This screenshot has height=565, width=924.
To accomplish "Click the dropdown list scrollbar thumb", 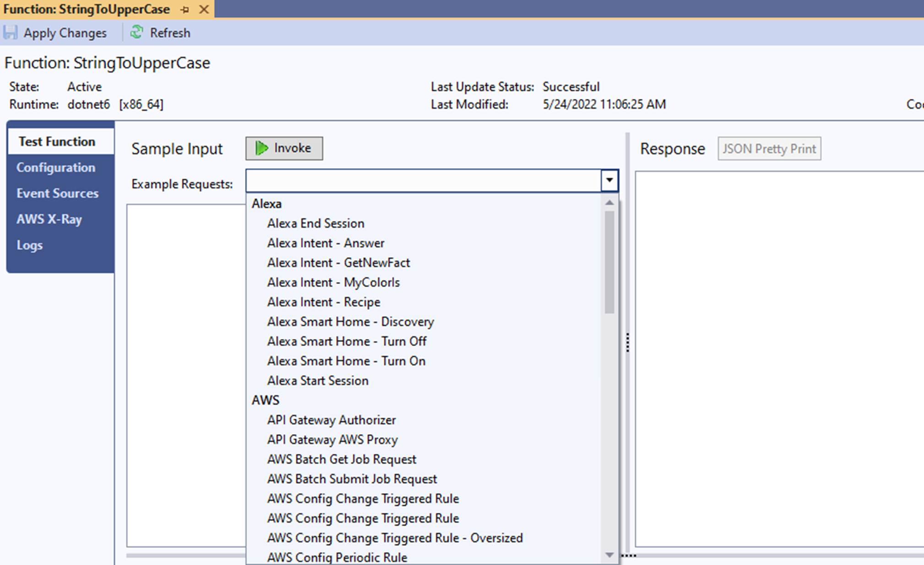I will click(609, 262).
